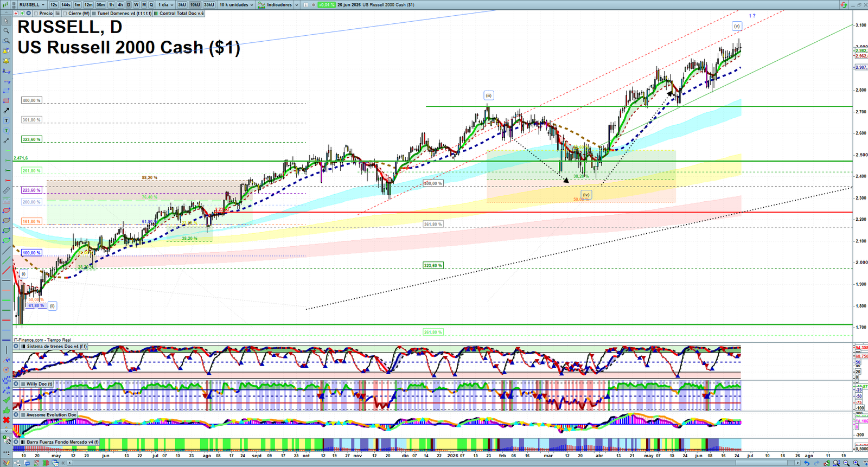Select the 1h timeframe
Screen dimensions: 868x467
click(x=111, y=4)
